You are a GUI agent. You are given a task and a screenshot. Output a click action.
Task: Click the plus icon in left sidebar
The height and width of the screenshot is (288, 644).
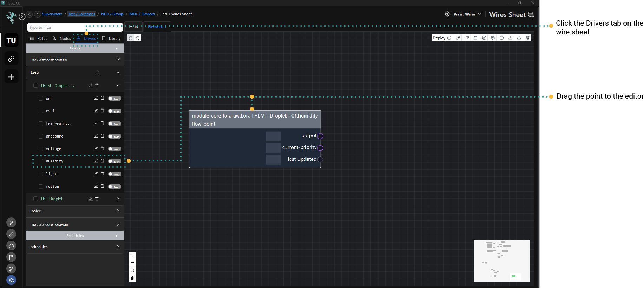coord(11,77)
